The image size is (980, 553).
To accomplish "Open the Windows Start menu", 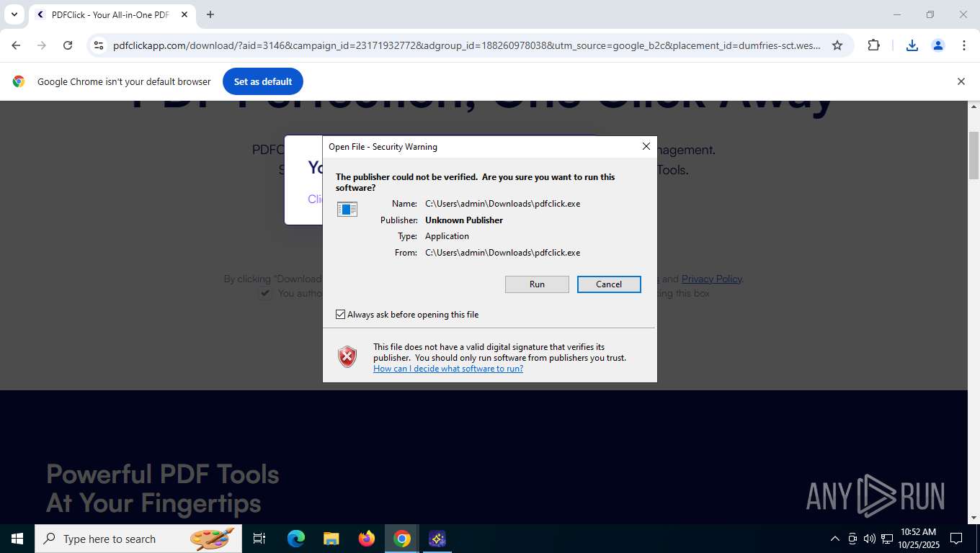I will [17, 539].
